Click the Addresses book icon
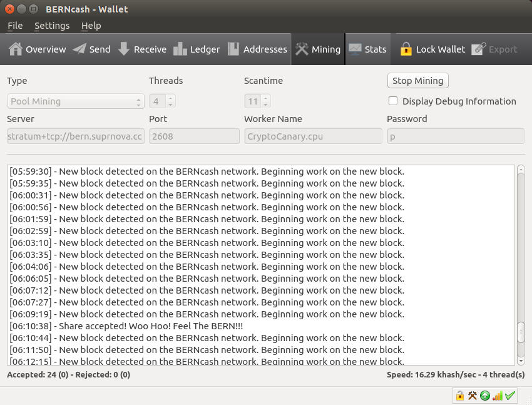Image resolution: width=532 pixels, height=405 pixels. [233, 49]
